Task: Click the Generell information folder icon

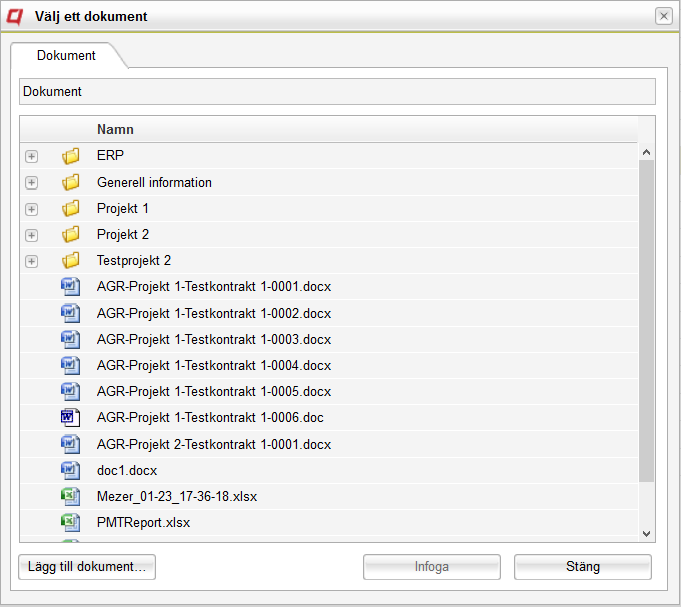Action: click(71, 182)
